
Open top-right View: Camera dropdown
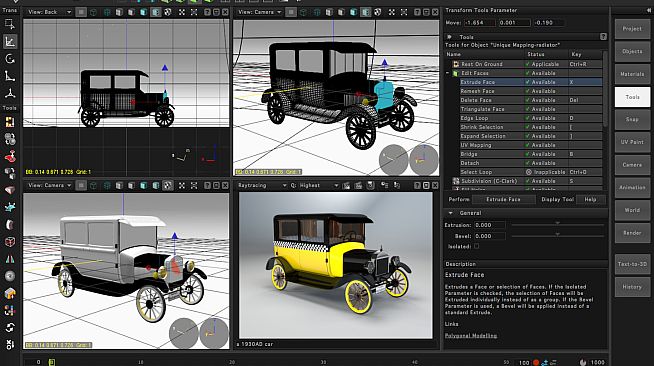click(259, 12)
